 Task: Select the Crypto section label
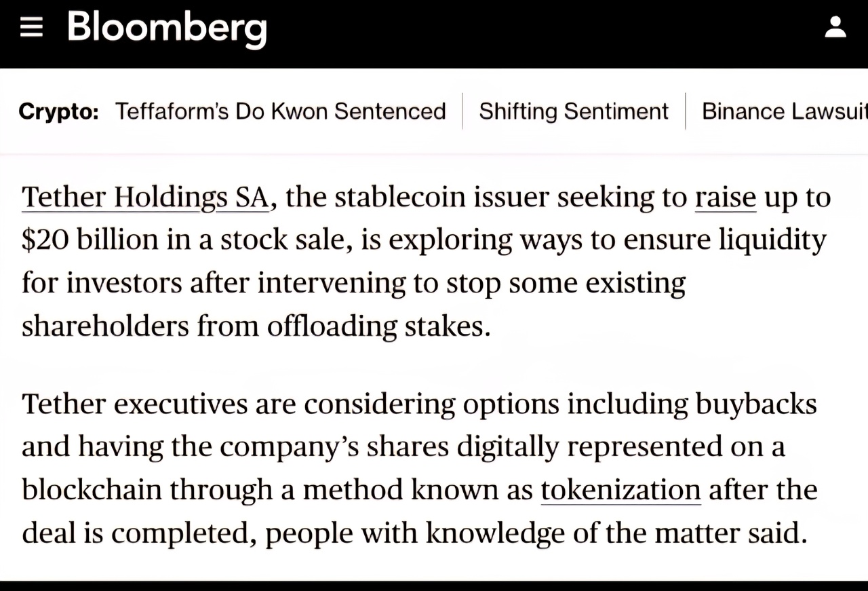(x=58, y=111)
